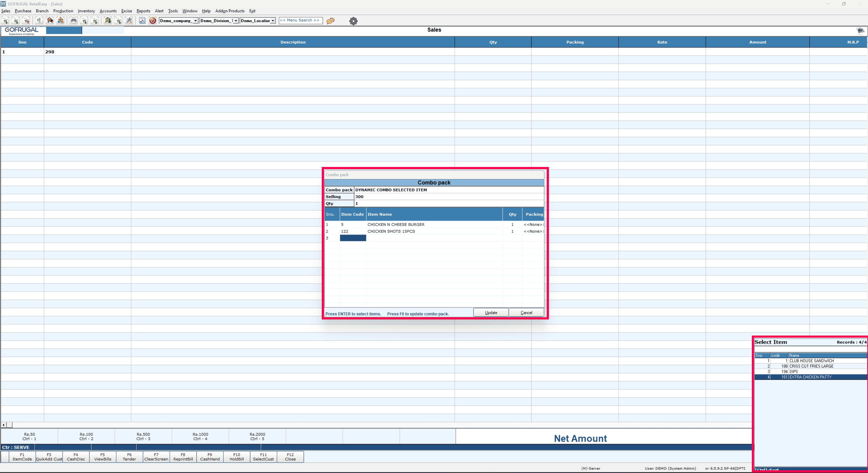Click the shopping basket toolbar icon
Viewport: 868px width, 473px height.
pos(50,21)
